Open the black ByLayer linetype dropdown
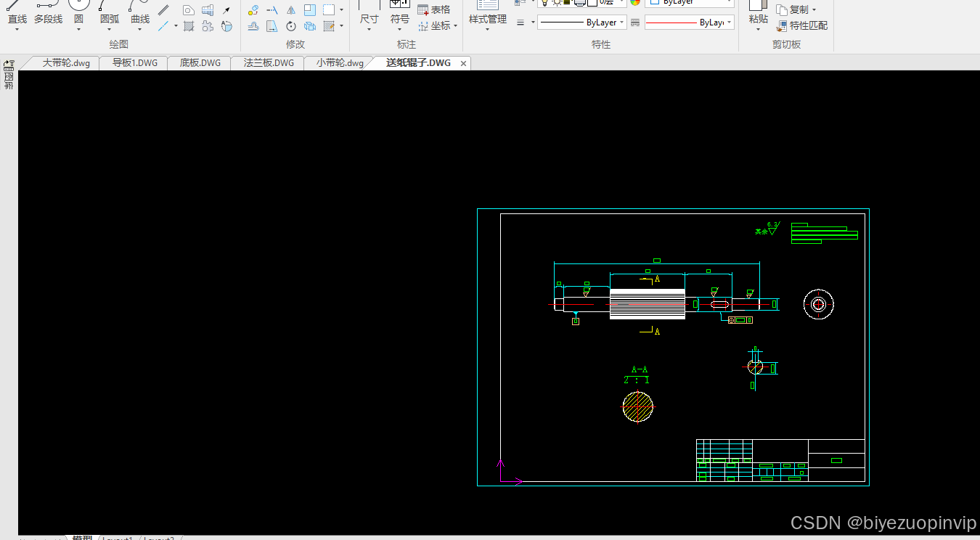This screenshot has width=980, height=540. 582,23
